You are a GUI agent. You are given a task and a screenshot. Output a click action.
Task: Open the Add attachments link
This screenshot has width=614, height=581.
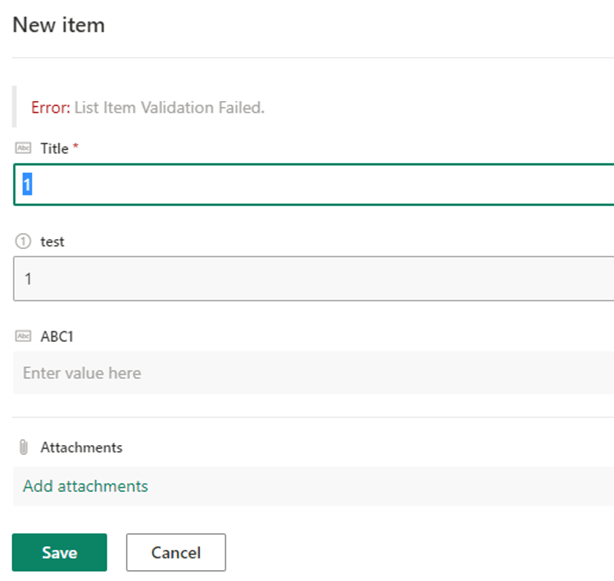click(x=86, y=486)
